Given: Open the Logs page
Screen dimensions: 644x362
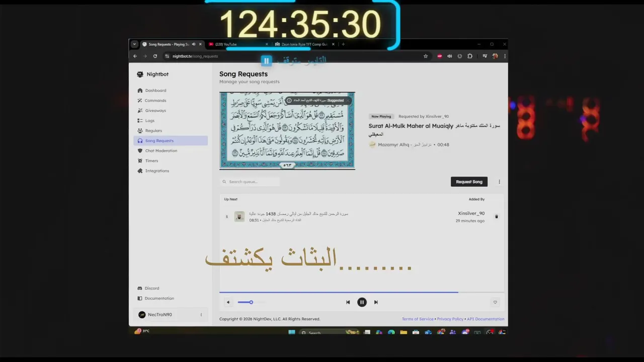Looking at the screenshot, I should (171, 121).
